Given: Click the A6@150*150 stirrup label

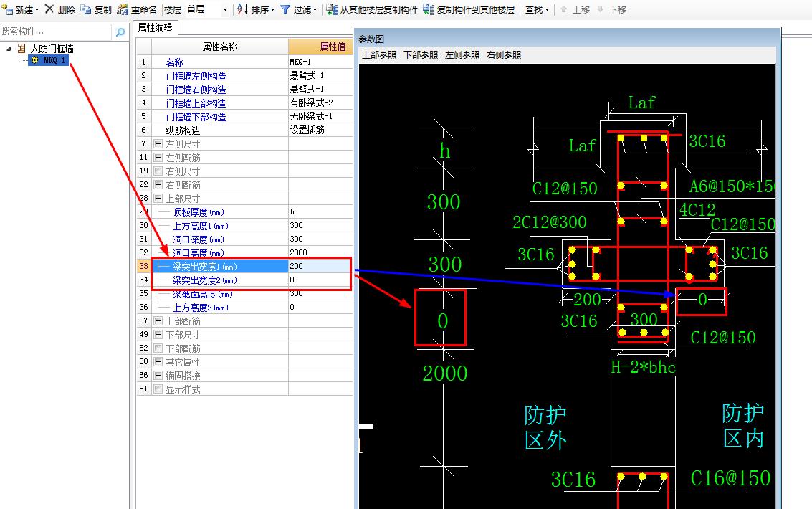Looking at the screenshot, I should (x=732, y=186).
